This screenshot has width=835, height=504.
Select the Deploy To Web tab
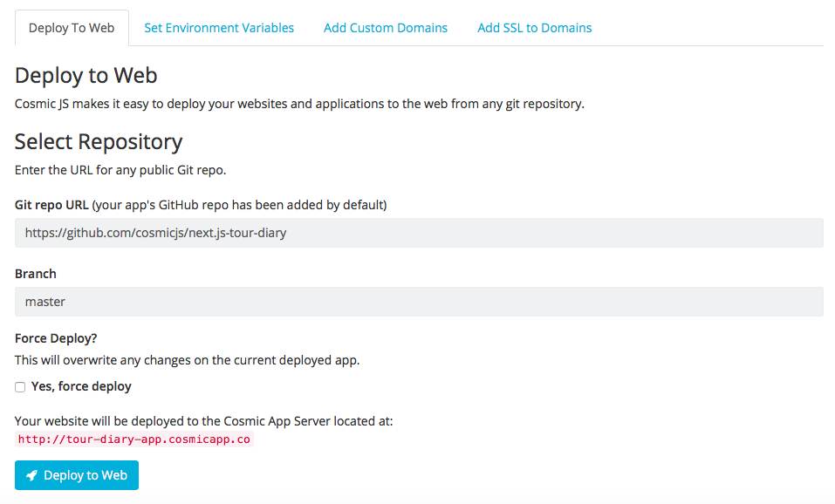tap(72, 28)
